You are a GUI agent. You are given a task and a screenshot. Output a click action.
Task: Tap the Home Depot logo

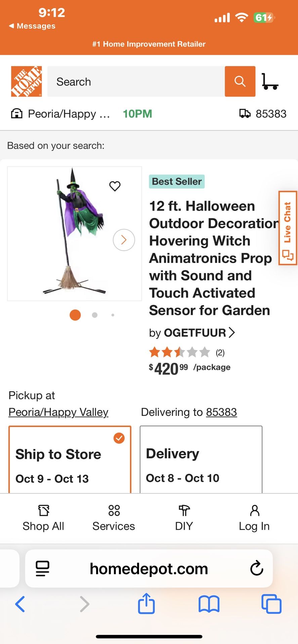pos(27,82)
